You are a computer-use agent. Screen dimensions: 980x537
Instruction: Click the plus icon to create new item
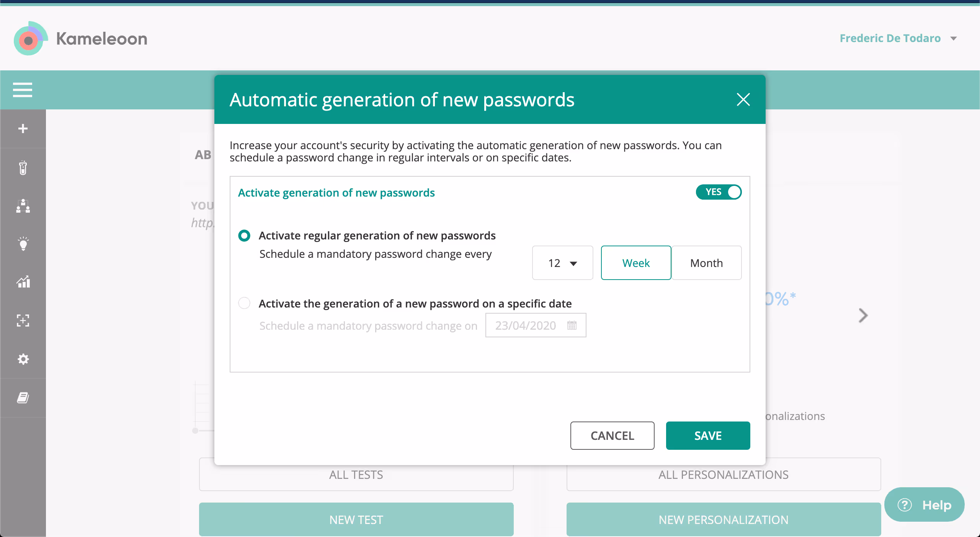tap(23, 128)
